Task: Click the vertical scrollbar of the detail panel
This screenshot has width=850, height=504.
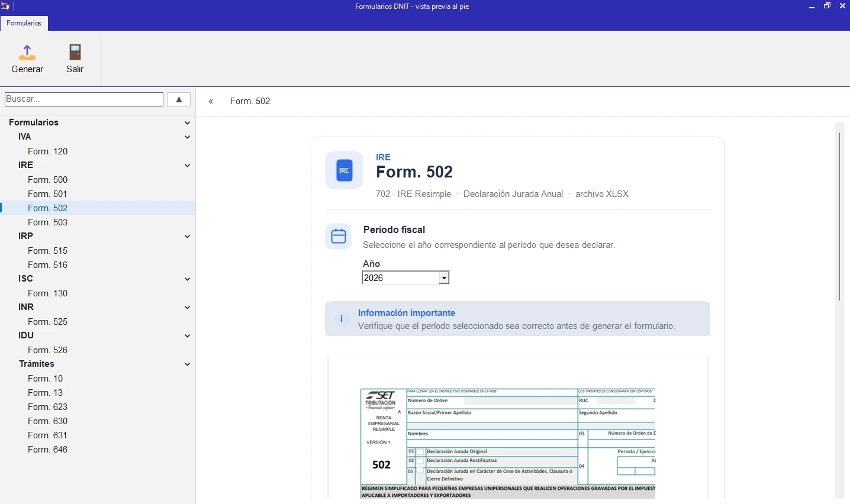Action: 839,217
